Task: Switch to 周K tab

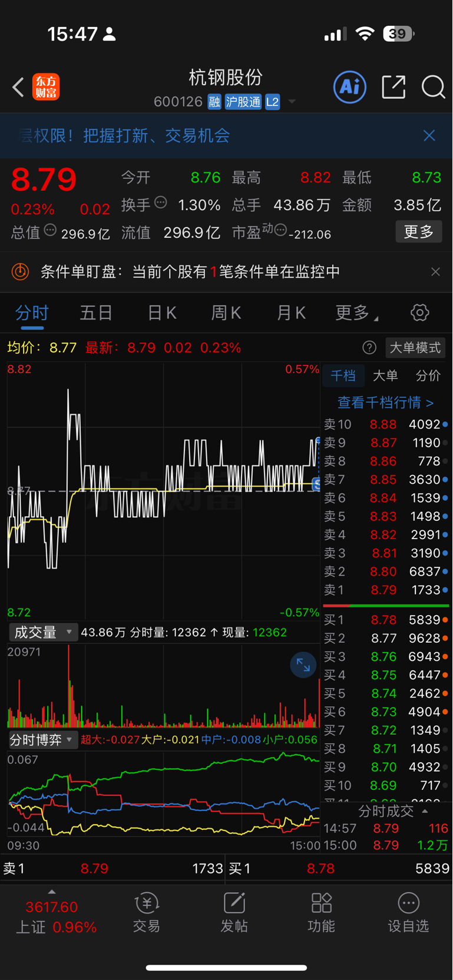Action: tap(227, 313)
